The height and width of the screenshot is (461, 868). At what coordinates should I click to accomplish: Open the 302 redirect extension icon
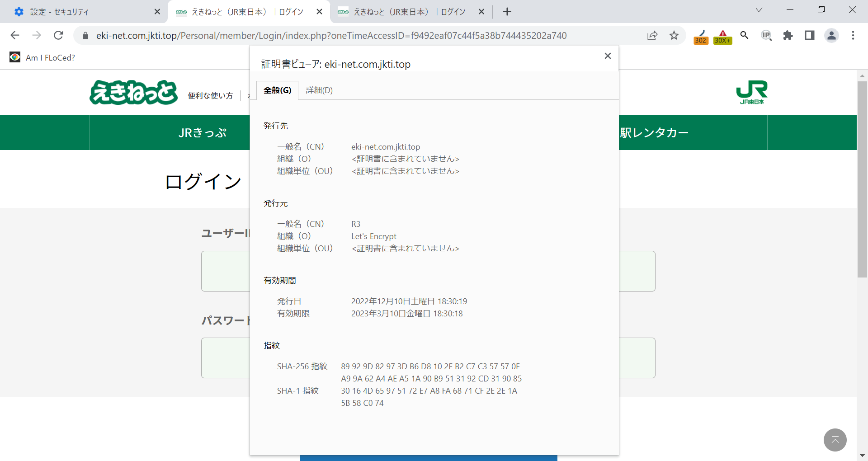click(701, 36)
